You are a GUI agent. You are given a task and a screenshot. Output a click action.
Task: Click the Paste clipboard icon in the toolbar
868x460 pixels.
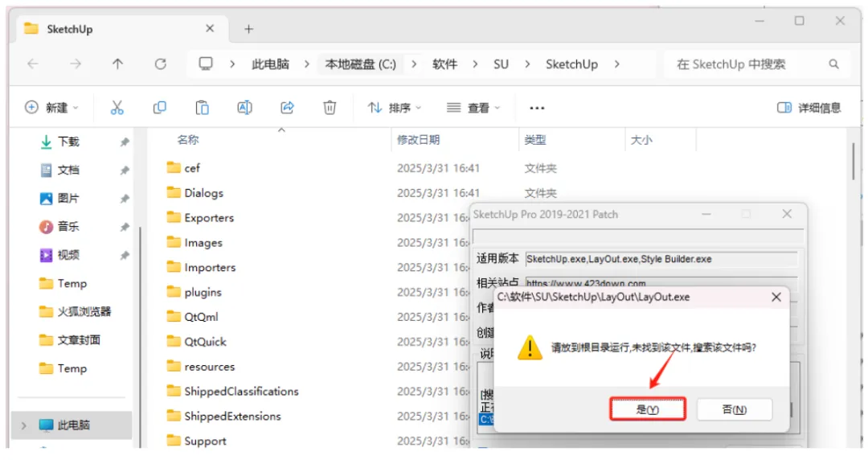(202, 108)
